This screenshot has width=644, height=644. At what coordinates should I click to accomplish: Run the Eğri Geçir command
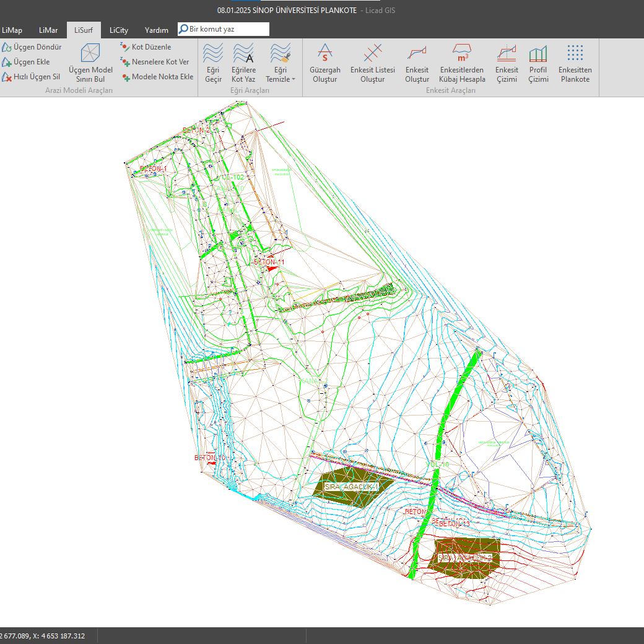tap(213, 63)
